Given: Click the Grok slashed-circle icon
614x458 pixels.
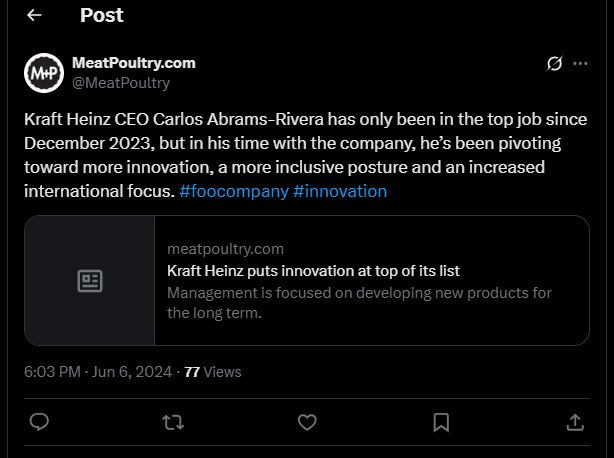Looking at the screenshot, I should [554, 63].
